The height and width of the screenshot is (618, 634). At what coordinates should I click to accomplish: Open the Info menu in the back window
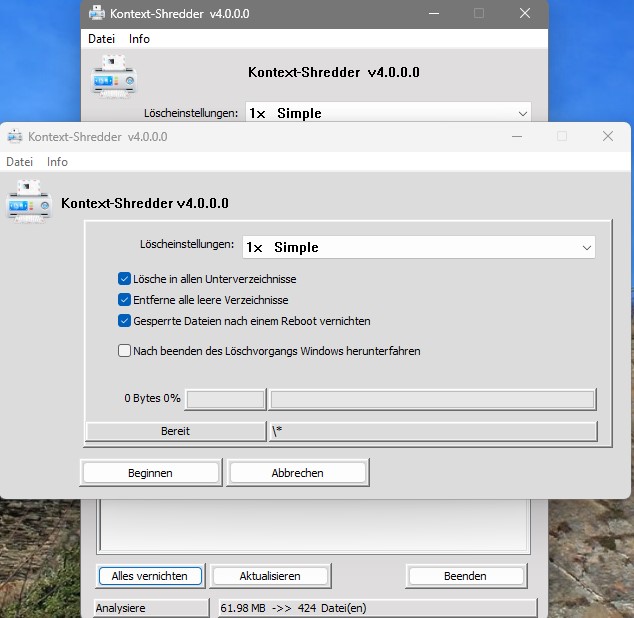pos(139,39)
